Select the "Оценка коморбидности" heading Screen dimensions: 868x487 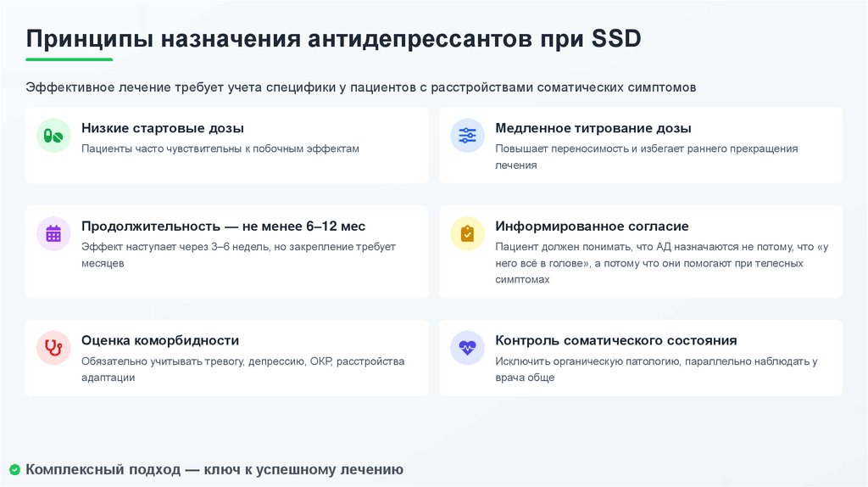(x=160, y=340)
